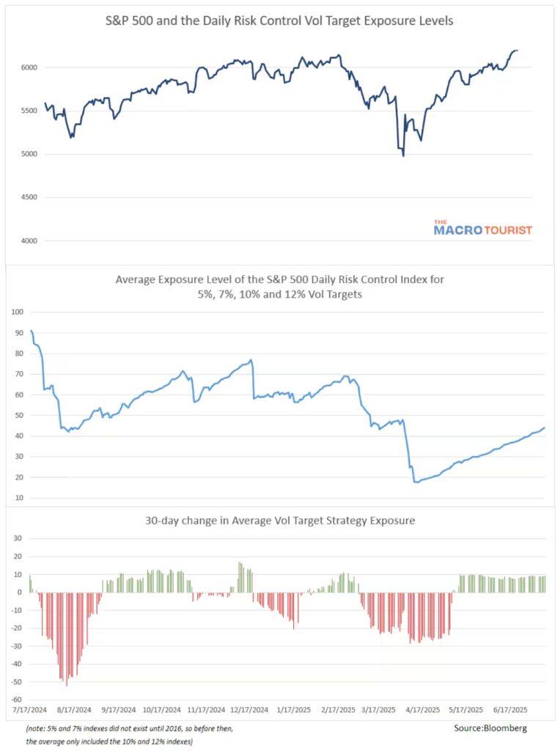The height and width of the screenshot is (751, 560).
Task: Click the -60 y-axis label on bar chart
Action: 18,700
